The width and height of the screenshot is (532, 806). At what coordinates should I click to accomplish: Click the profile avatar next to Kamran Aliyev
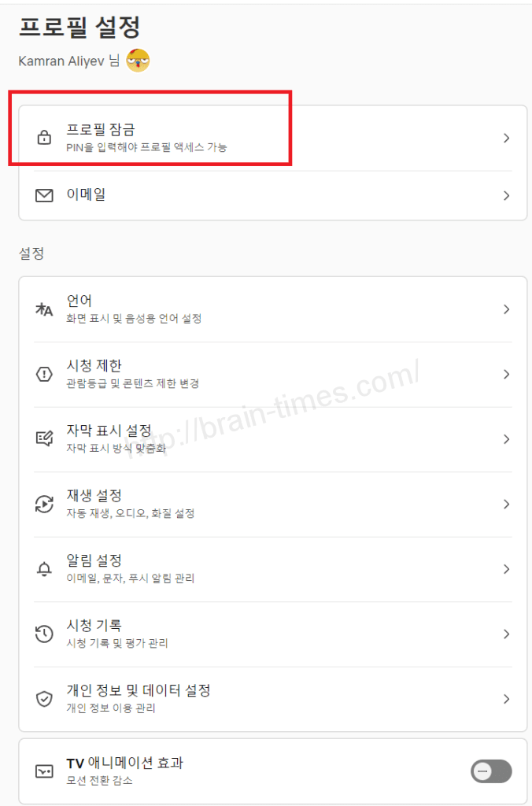click(x=138, y=61)
